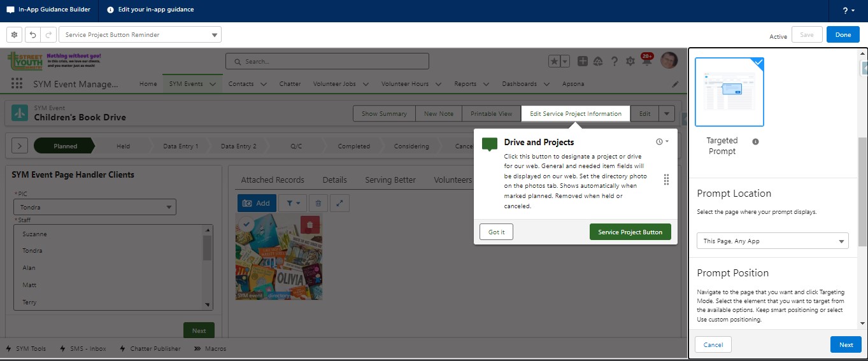Image resolution: width=868 pixels, height=361 pixels.
Task: Click the info icon beside Edit your in-app guidance
Action: tap(111, 10)
